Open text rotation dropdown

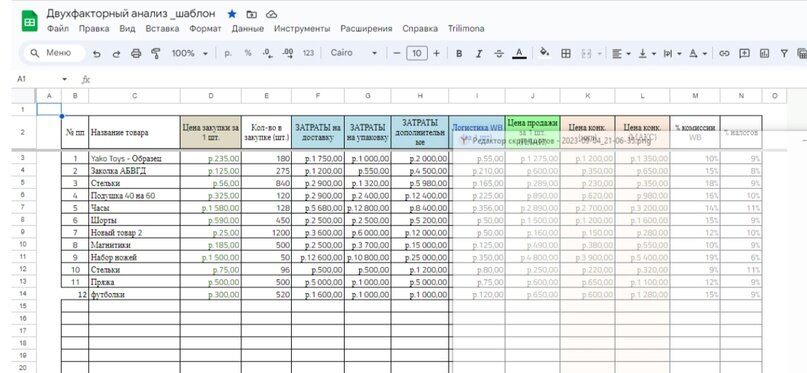698,54
